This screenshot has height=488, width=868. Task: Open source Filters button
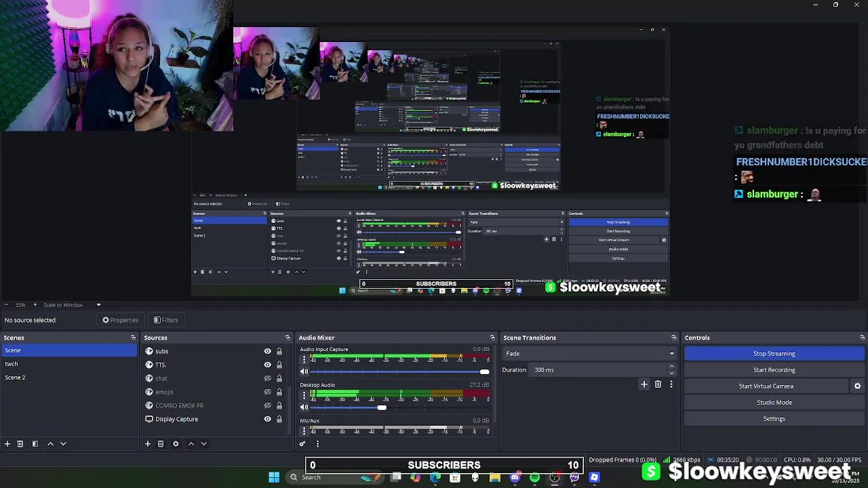point(165,320)
